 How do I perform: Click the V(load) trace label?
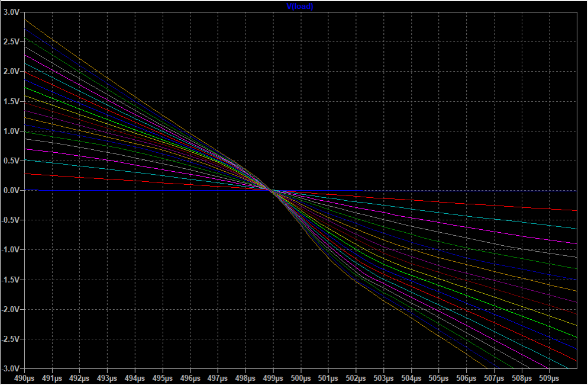(x=300, y=6)
